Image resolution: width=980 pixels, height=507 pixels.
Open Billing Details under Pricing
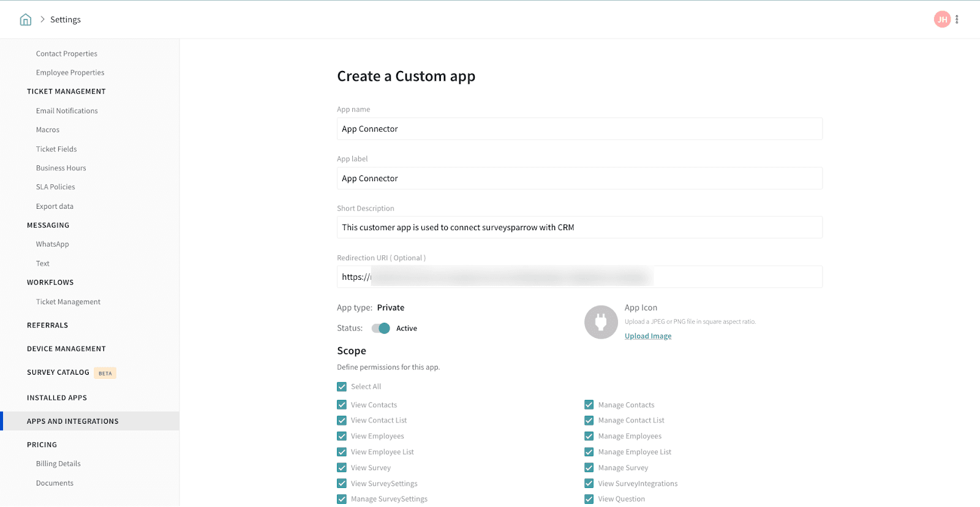[58, 464]
